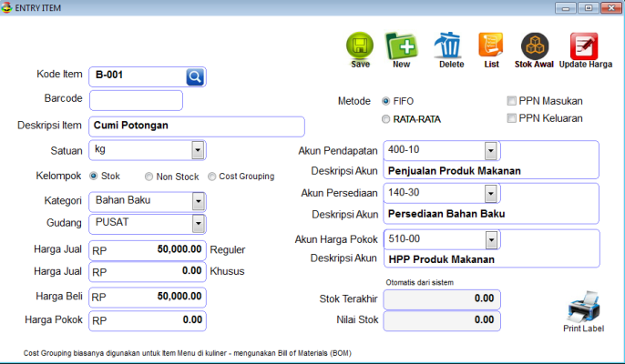Screen dimensions: 625x364
Task: Click the Metode label
Action: pos(353,101)
